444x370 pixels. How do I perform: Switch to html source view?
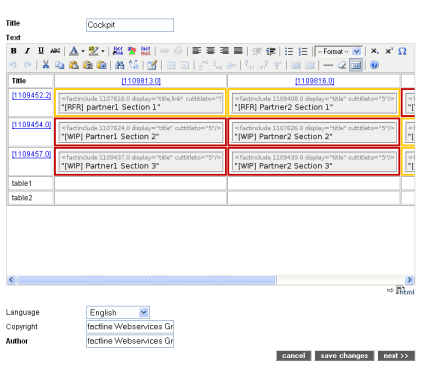pos(405,291)
